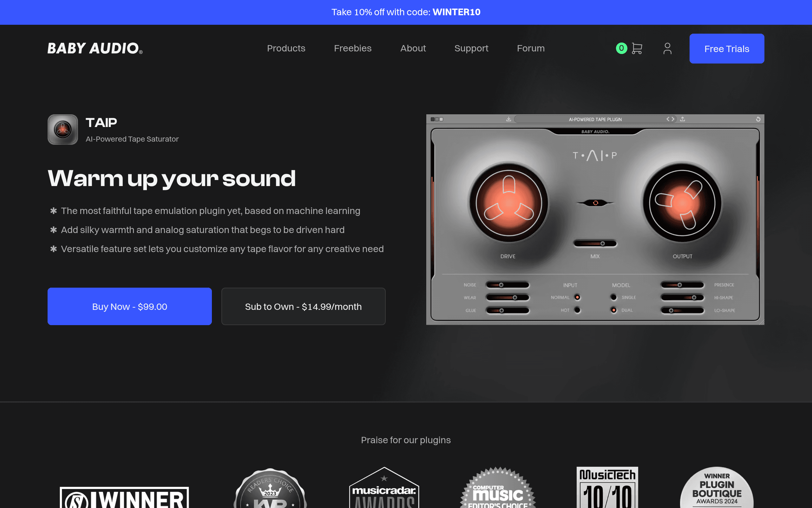Open the shopping cart
This screenshot has width=812, height=508.
pyautogui.click(x=637, y=48)
